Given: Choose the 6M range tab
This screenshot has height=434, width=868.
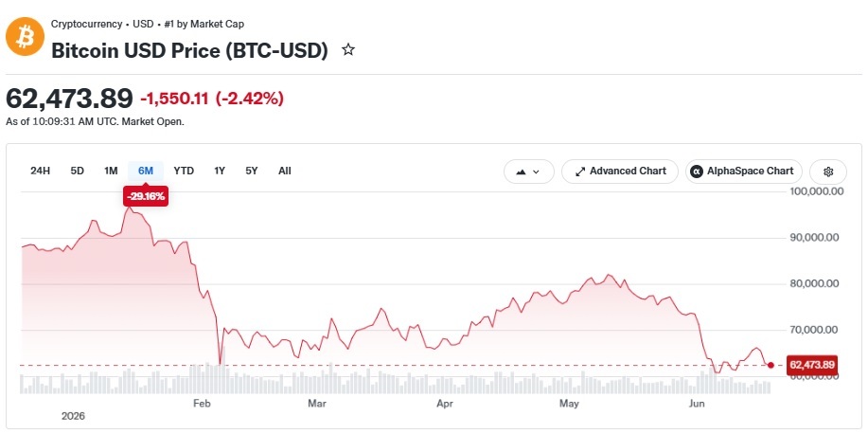Looking at the screenshot, I should click(146, 171).
